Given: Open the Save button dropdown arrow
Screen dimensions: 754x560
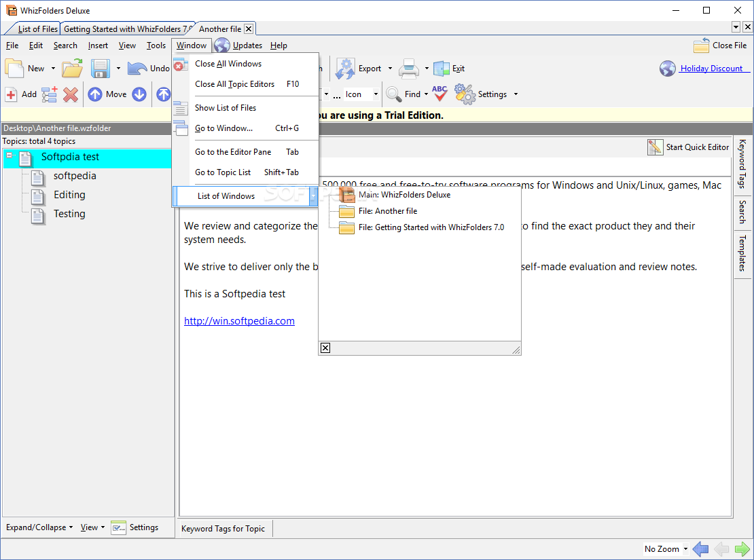Looking at the screenshot, I should (118, 69).
